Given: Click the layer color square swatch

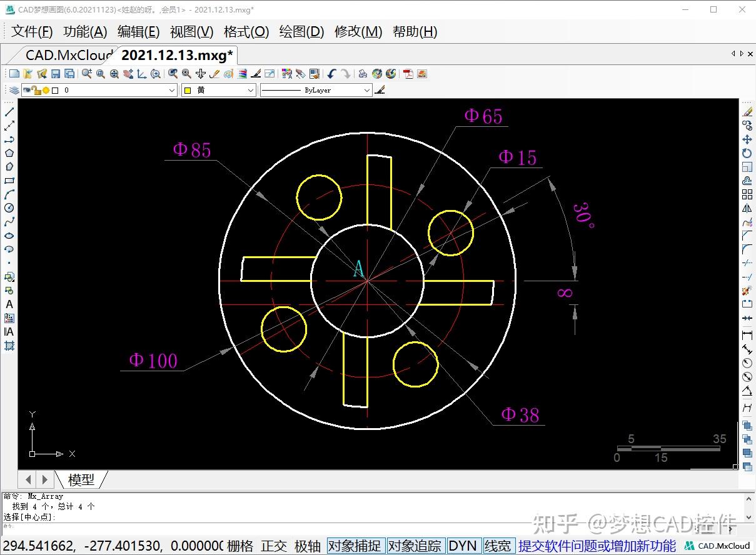Looking at the screenshot, I should (55, 90).
